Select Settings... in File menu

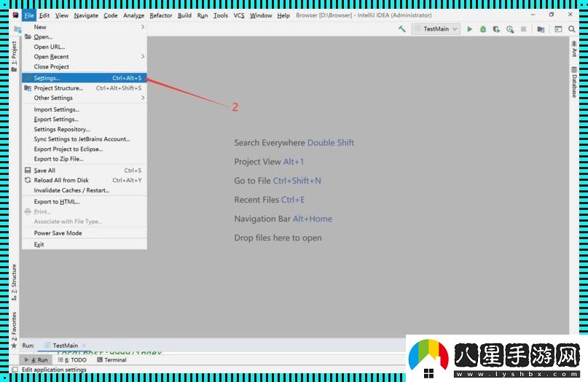(x=84, y=78)
